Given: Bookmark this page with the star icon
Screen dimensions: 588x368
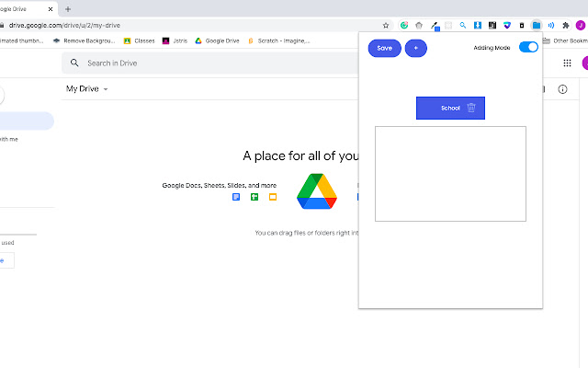Looking at the screenshot, I should click(x=386, y=26).
